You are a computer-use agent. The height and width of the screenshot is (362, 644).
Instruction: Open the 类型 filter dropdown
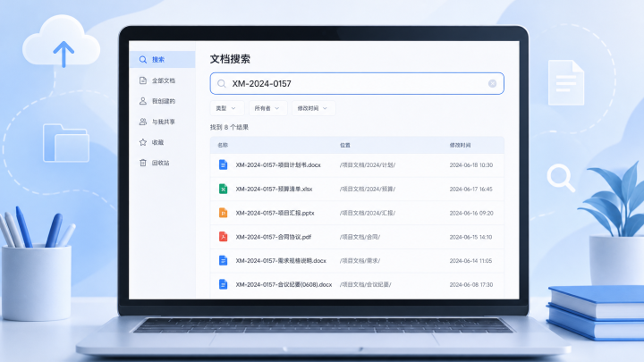click(x=227, y=108)
